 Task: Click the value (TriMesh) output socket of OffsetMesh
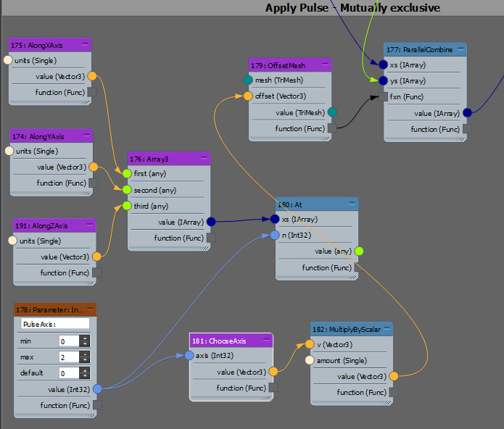[332, 112]
